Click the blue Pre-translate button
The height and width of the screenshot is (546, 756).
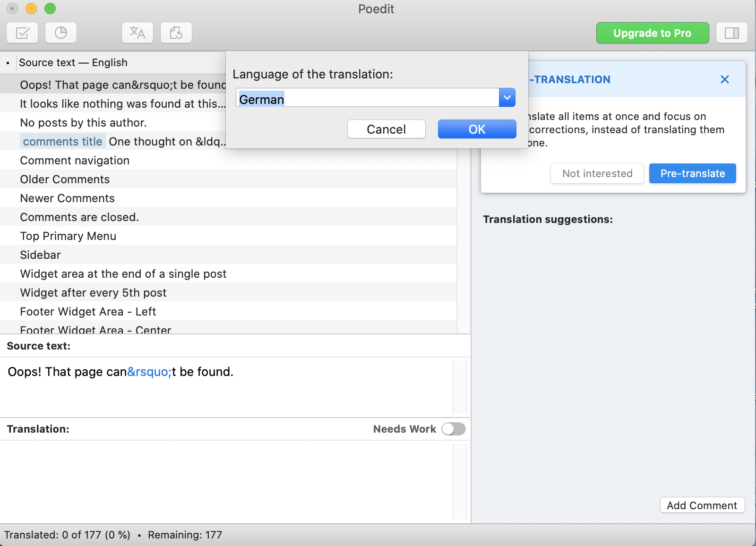(x=692, y=173)
